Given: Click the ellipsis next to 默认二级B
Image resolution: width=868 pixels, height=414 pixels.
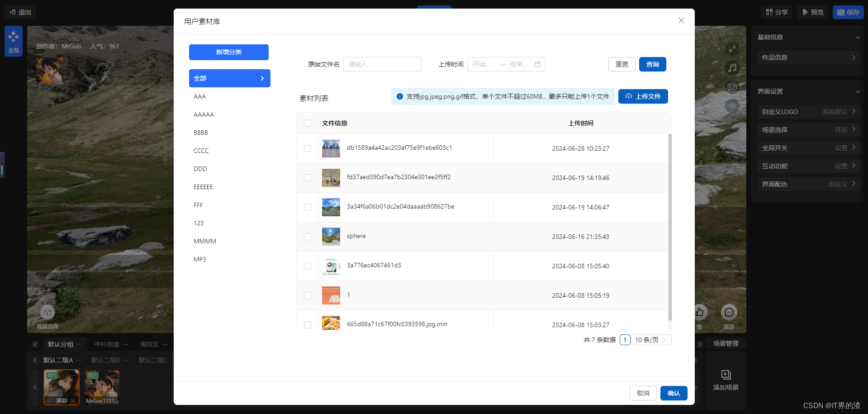Looking at the screenshot, I should click(x=126, y=360).
